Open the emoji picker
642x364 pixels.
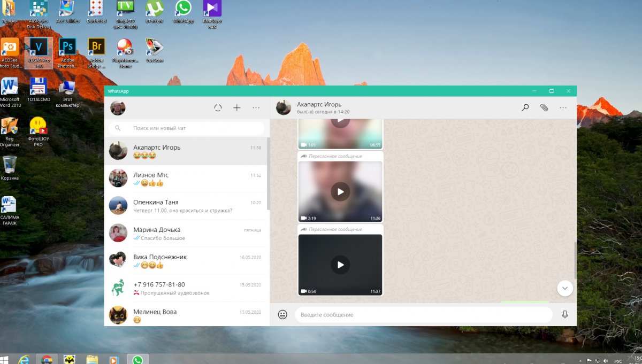282,315
